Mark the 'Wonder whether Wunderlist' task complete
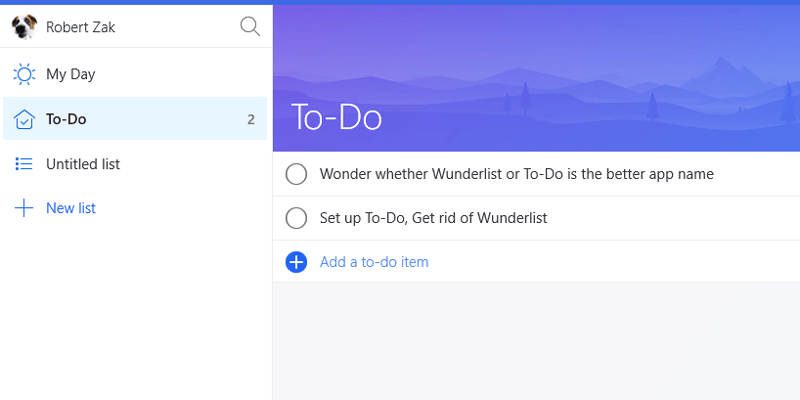The width and height of the screenshot is (800, 400). click(x=296, y=174)
